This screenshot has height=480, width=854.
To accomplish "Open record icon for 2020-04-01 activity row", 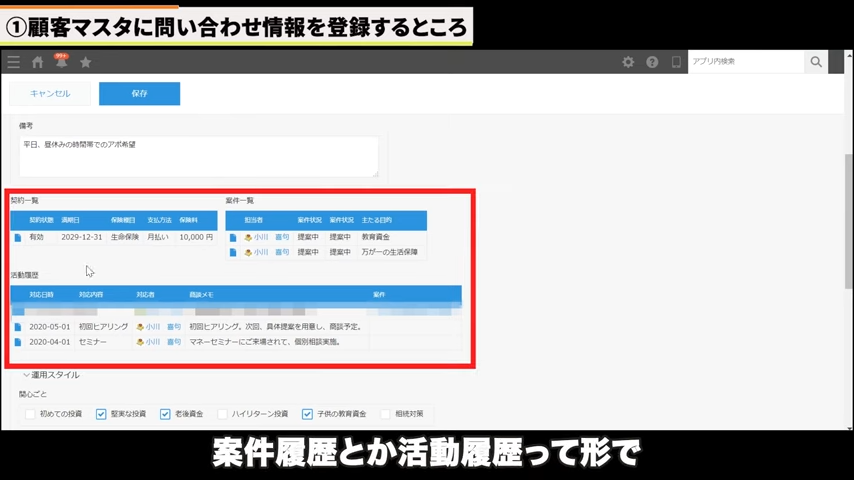I will [x=18, y=342].
